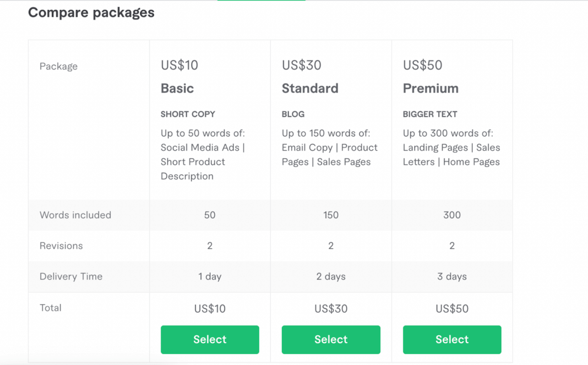Click the 3 days delivery cell

point(452,276)
